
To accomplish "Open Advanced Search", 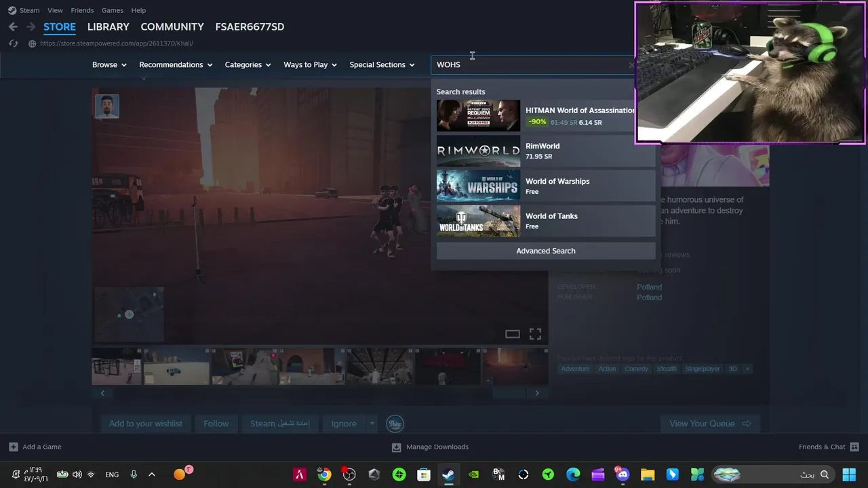I will [546, 251].
